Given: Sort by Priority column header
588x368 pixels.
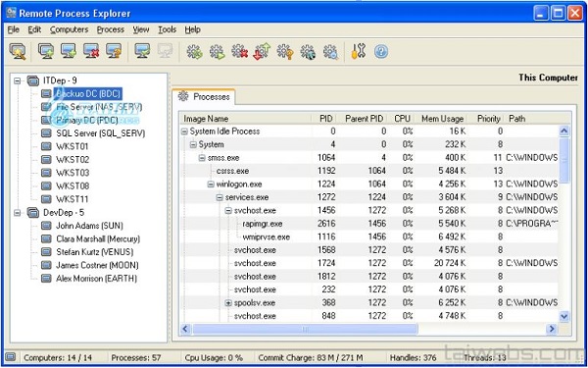Looking at the screenshot, I should click(487, 119).
